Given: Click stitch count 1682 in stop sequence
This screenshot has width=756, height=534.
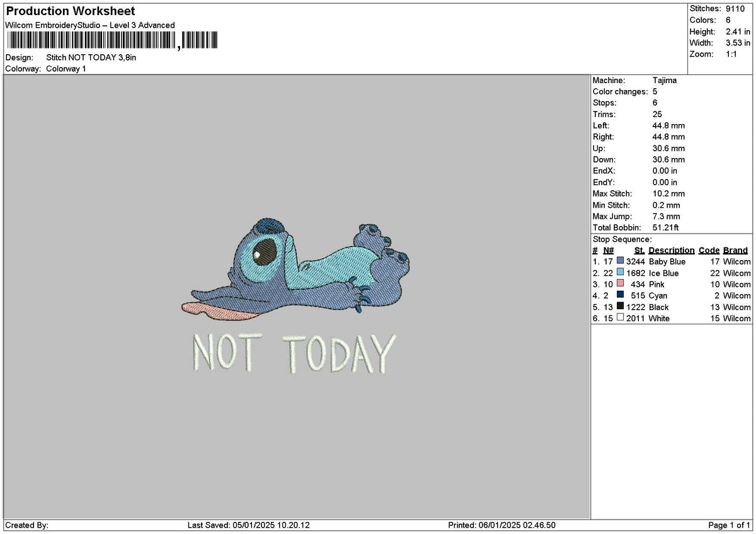Looking at the screenshot, I should (x=636, y=273).
